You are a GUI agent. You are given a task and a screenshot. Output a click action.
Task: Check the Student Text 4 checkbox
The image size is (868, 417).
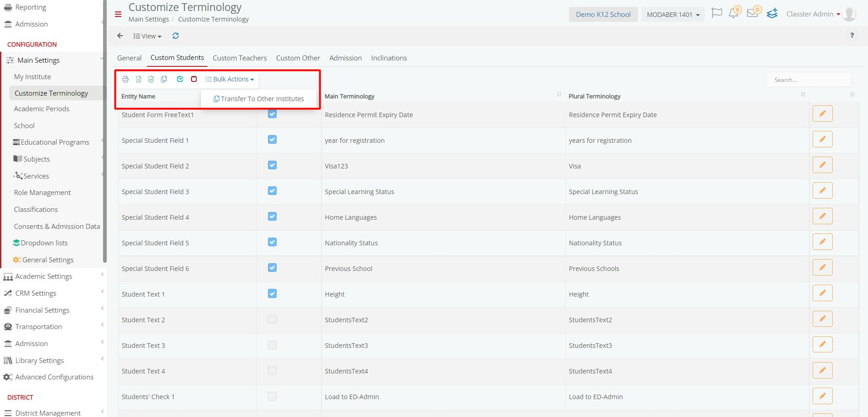272,370
